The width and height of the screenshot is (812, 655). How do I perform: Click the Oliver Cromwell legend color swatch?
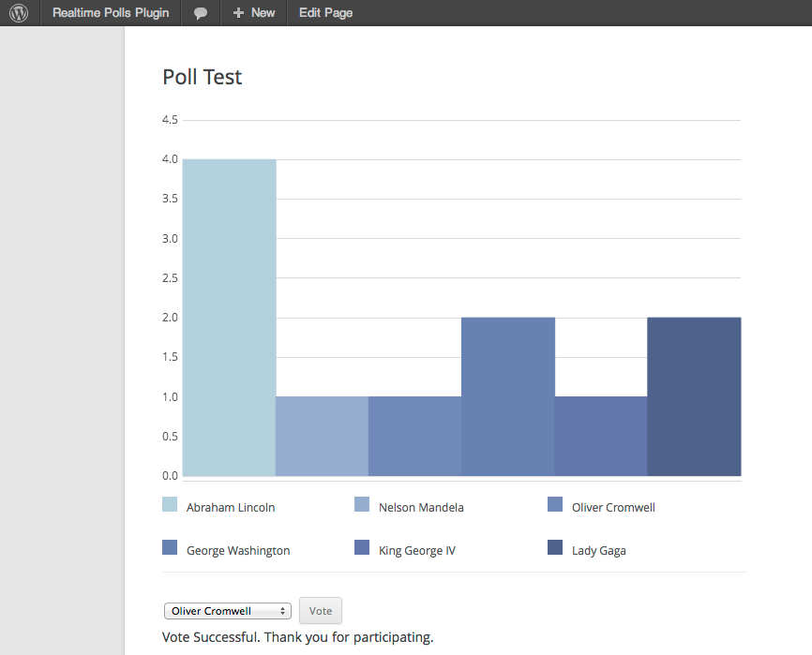(x=555, y=504)
